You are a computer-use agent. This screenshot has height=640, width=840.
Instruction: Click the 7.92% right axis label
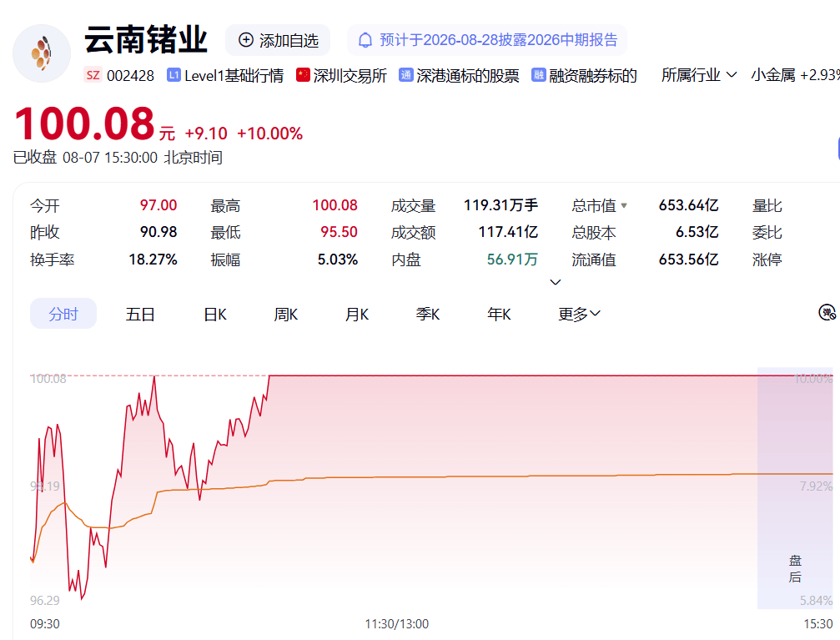point(816,486)
